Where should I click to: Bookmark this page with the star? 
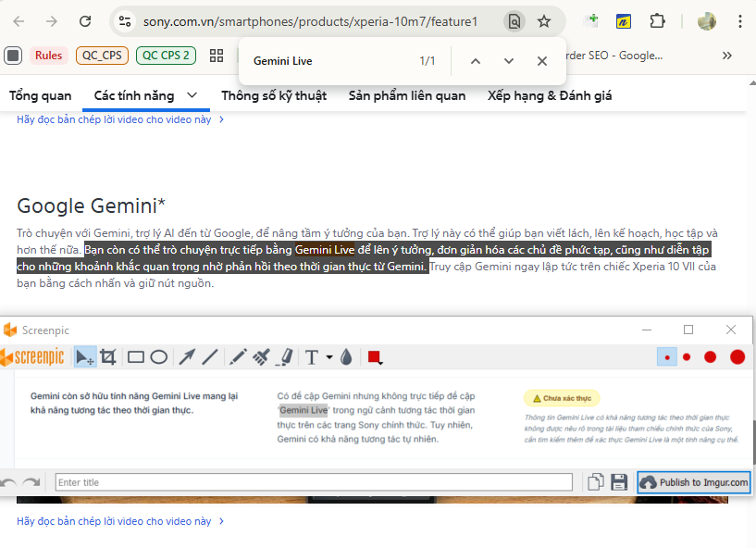pos(544,21)
